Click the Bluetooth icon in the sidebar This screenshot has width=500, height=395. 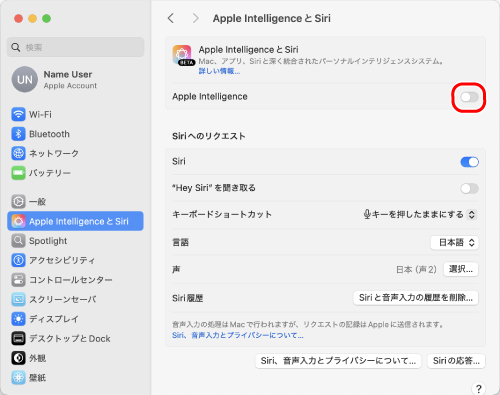pos(18,134)
